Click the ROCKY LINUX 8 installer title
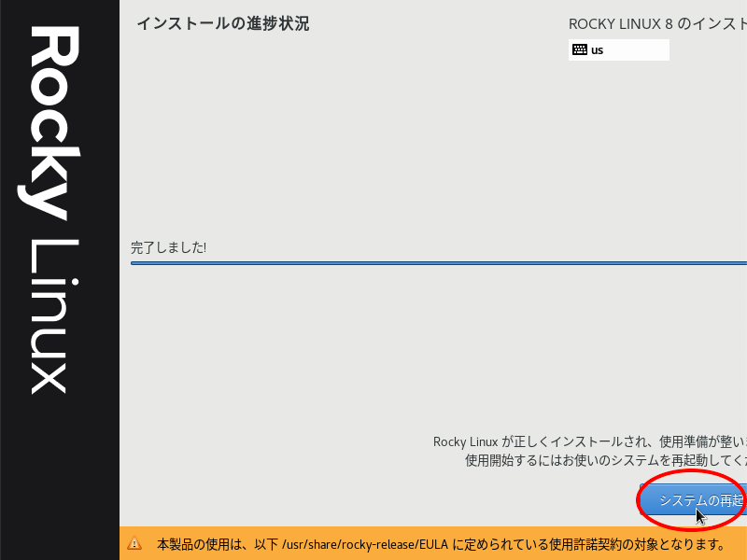The width and height of the screenshot is (747, 560). pyautogui.click(x=657, y=24)
